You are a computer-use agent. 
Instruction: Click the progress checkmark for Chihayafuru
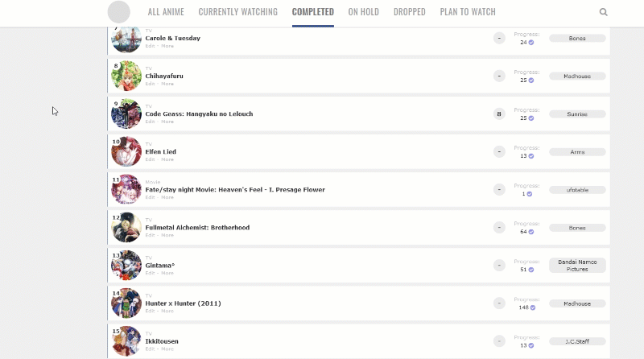pos(532,80)
